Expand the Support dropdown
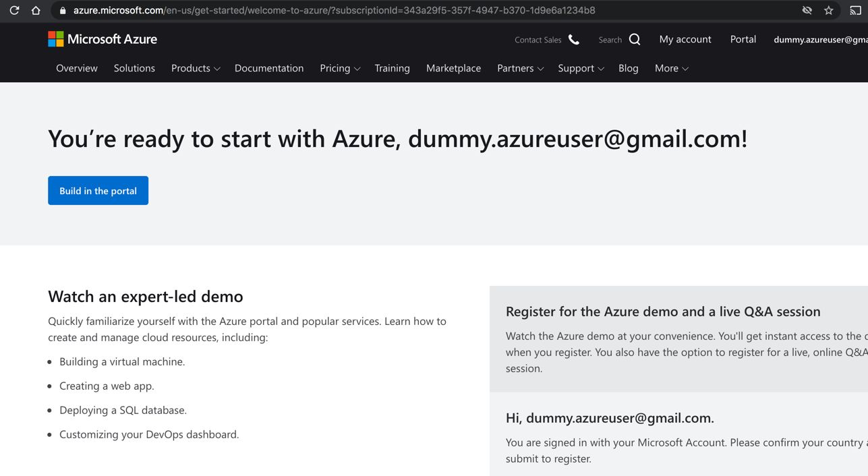The height and width of the screenshot is (476, 868). pos(581,68)
